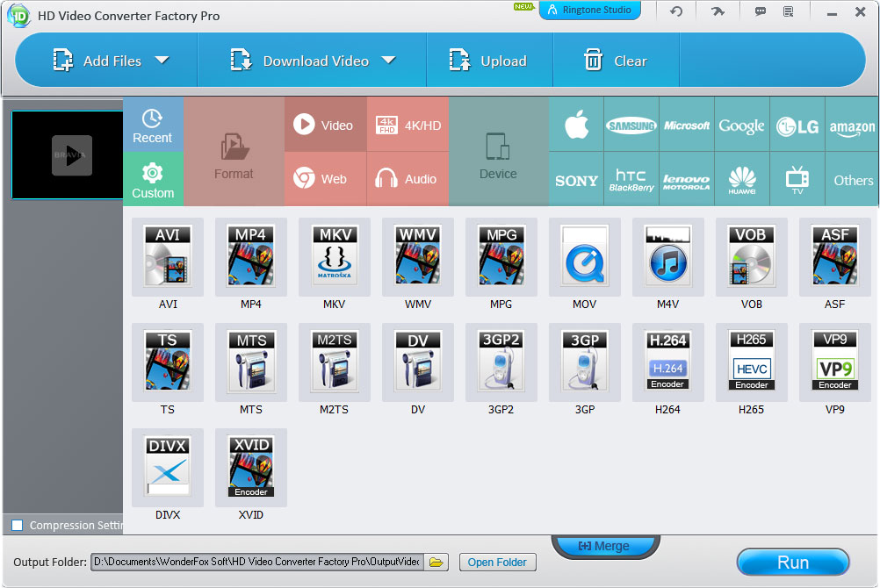
Task: Choose the MOV QuickTime format
Action: pyautogui.click(x=585, y=257)
